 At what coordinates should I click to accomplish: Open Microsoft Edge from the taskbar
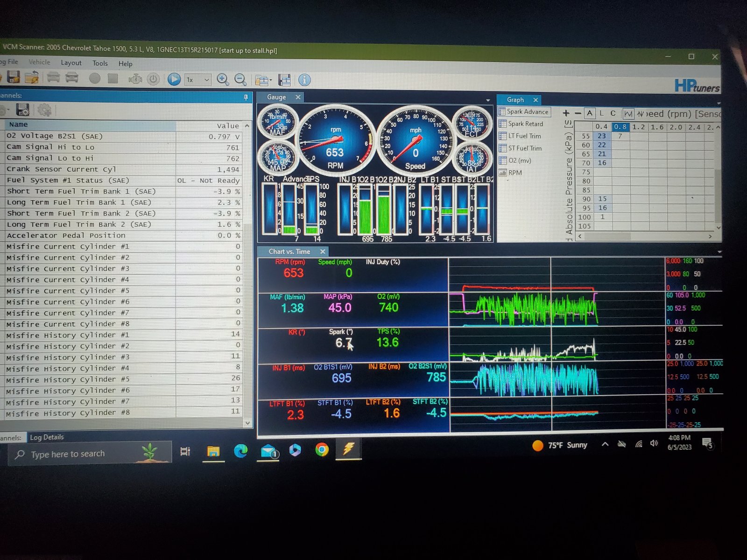[241, 451]
